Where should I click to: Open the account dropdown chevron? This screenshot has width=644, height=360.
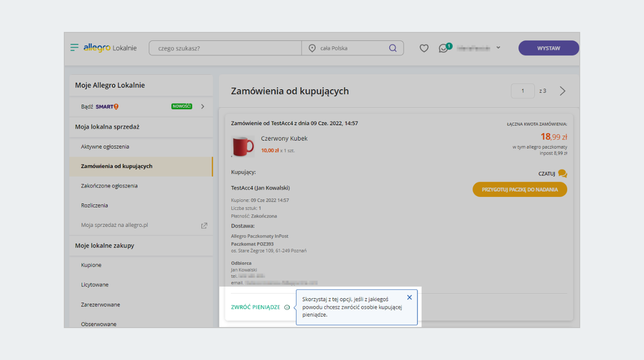coord(498,48)
